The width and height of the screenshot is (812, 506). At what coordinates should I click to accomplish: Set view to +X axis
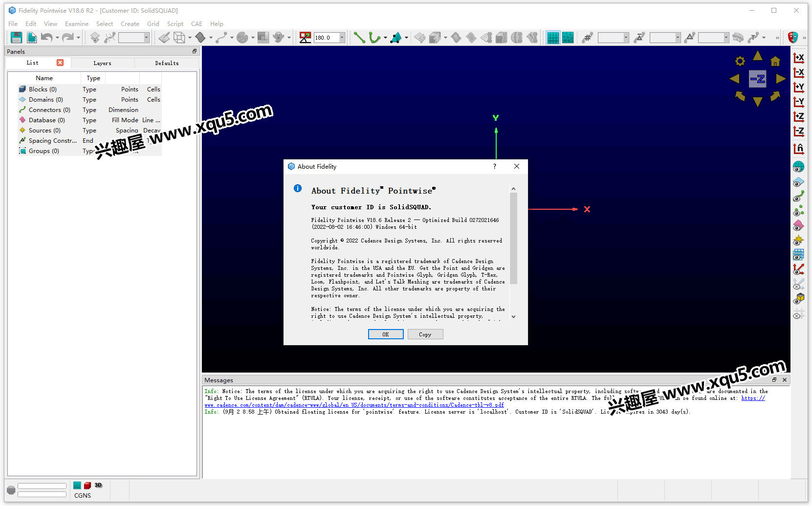798,58
